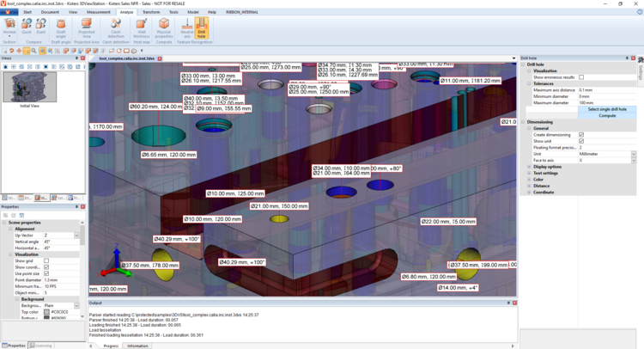Open the Transform ribbon tab
The height and width of the screenshot is (349, 644).
pos(151,12)
